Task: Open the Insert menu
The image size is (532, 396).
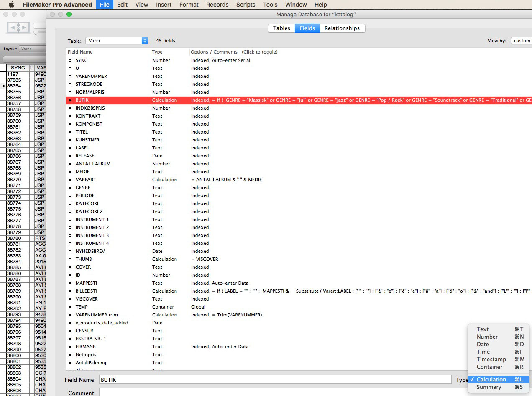Action: click(x=164, y=5)
